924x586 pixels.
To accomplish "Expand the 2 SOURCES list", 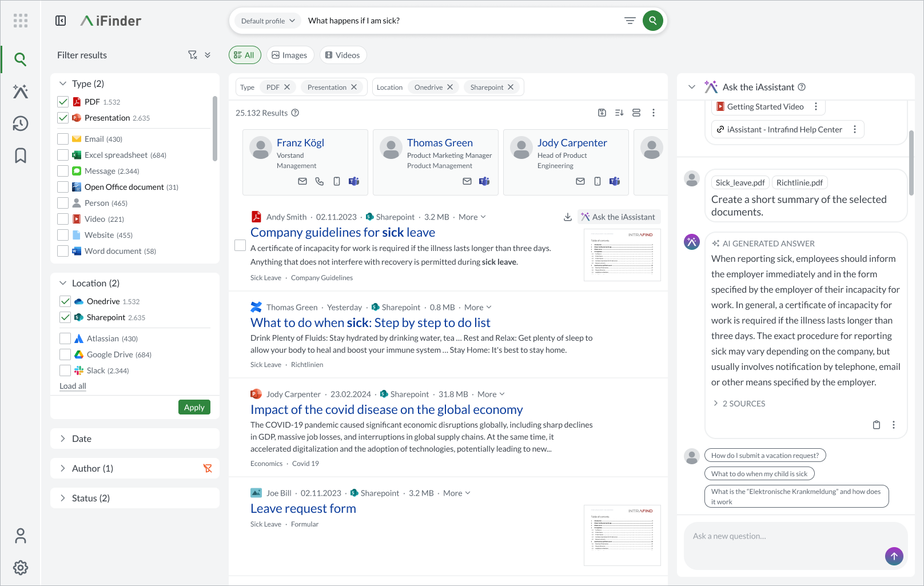I will pyautogui.click(x=739, y=404).
